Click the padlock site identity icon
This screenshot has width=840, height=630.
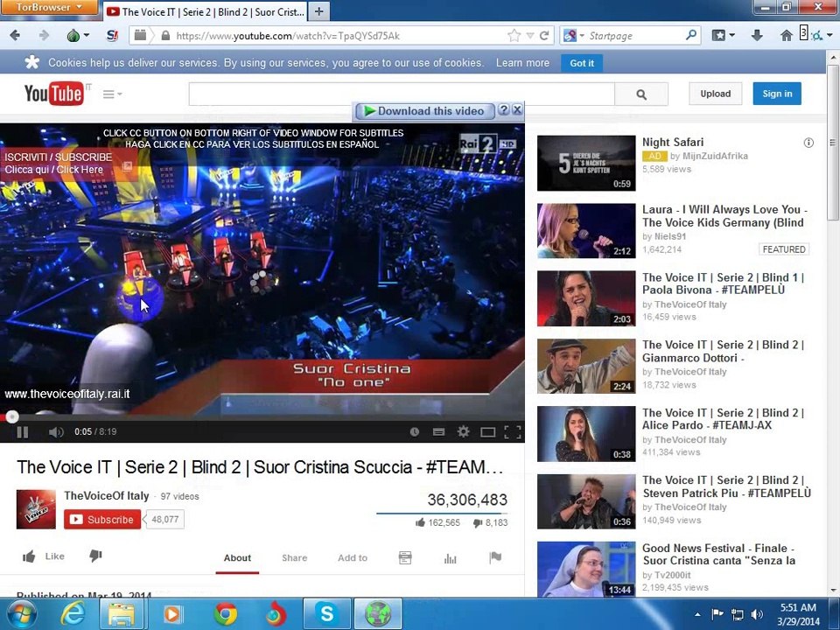[165, 36]
